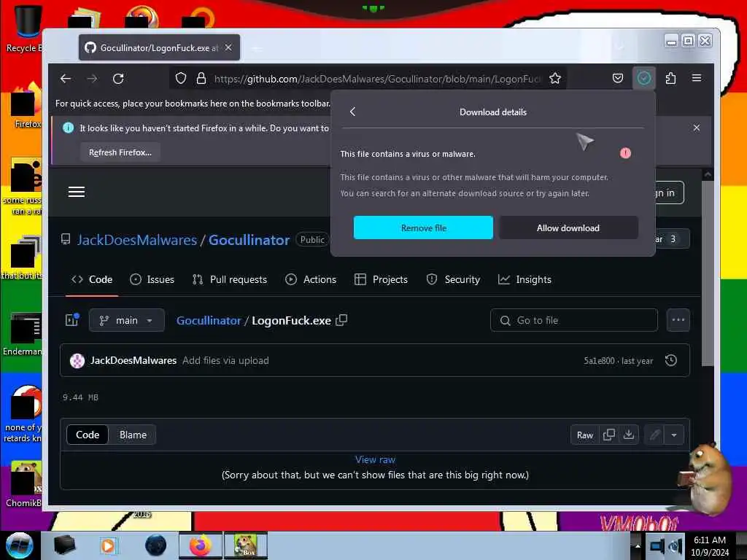Save the page to Pocket
The image size is (747, 560).
tap(617, 78)
